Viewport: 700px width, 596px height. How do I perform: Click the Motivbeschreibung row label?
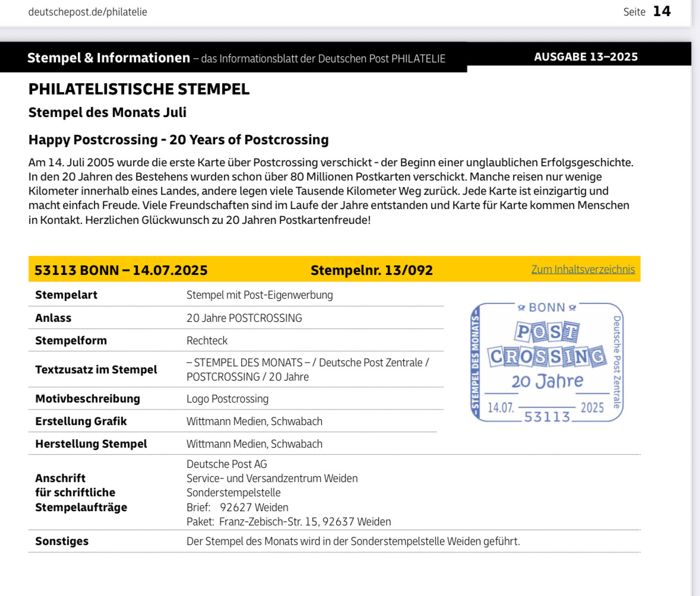[87, 399]
